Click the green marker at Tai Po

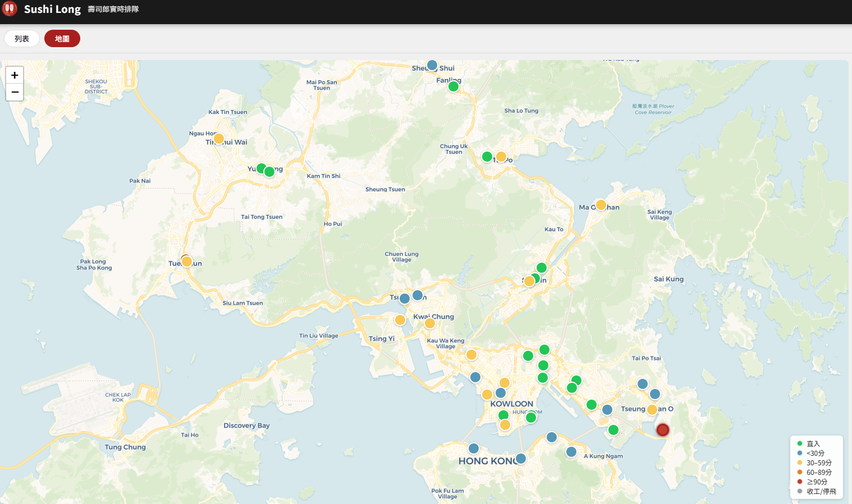(487, 157)
